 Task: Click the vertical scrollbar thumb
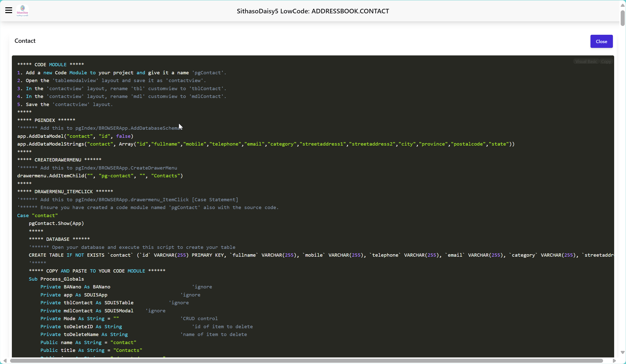[622, 18]
